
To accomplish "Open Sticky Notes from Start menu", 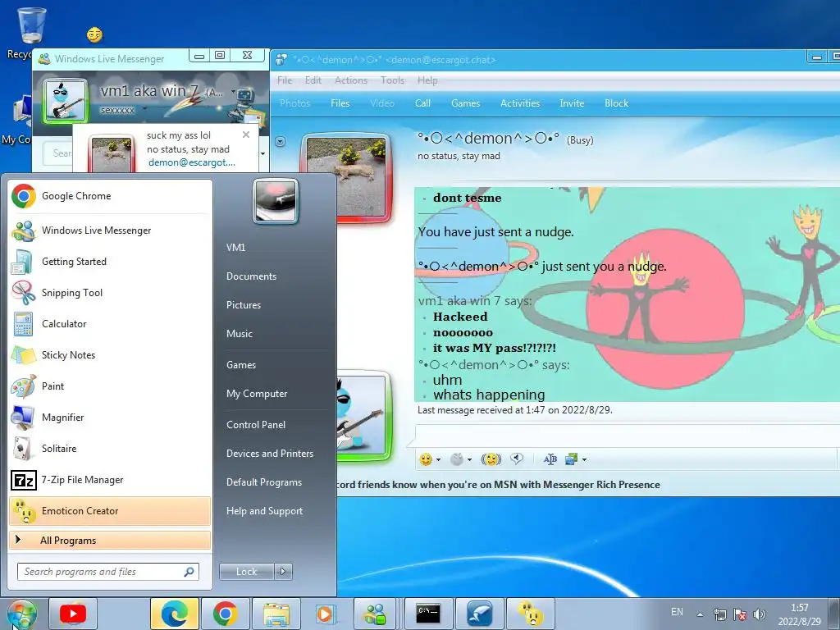I will [110, 354].
